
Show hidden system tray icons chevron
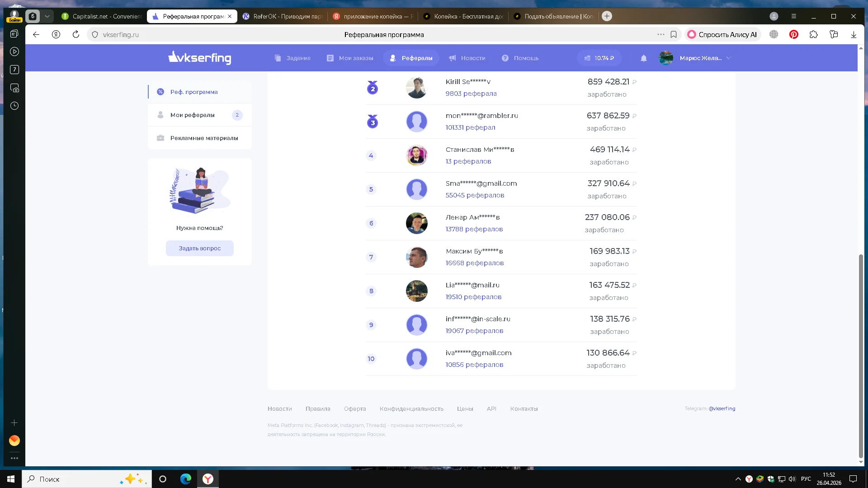738,479
